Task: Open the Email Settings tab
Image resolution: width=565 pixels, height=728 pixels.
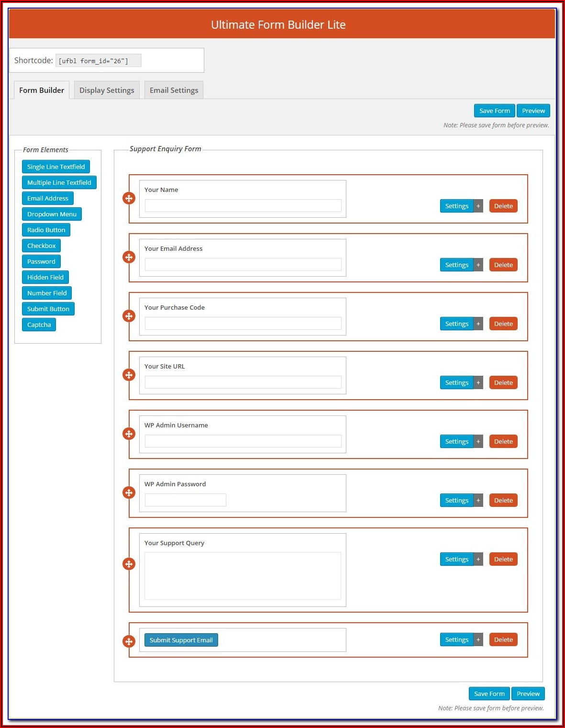Action: pyautogui.click(x=174, y=90)
